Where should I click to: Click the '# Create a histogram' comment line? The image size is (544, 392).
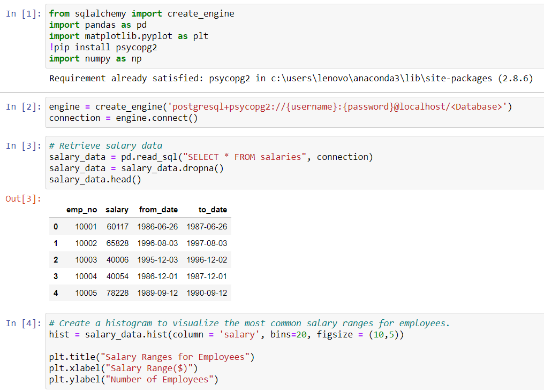click(250, 324)
